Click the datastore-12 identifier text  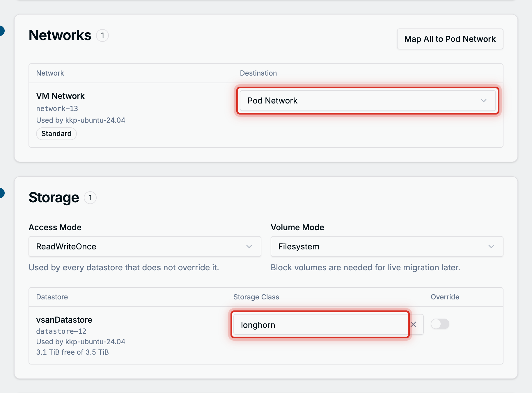(x=61, y=331)
